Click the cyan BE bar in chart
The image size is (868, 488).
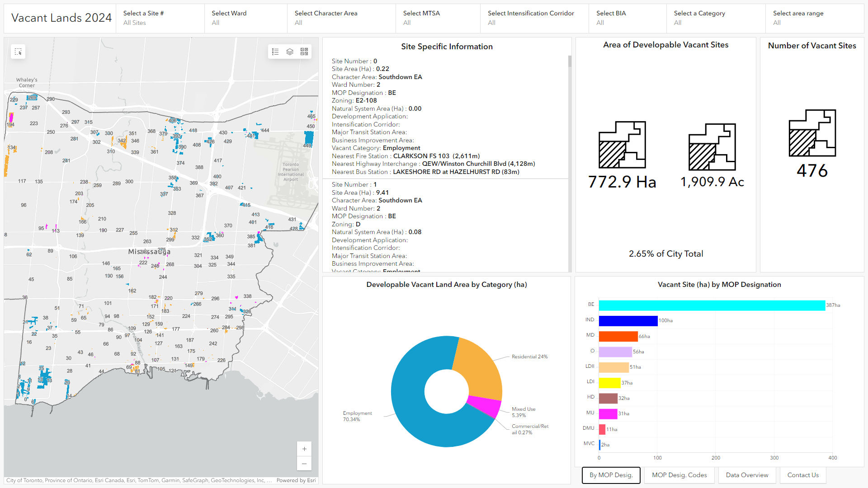click(712, 305)
